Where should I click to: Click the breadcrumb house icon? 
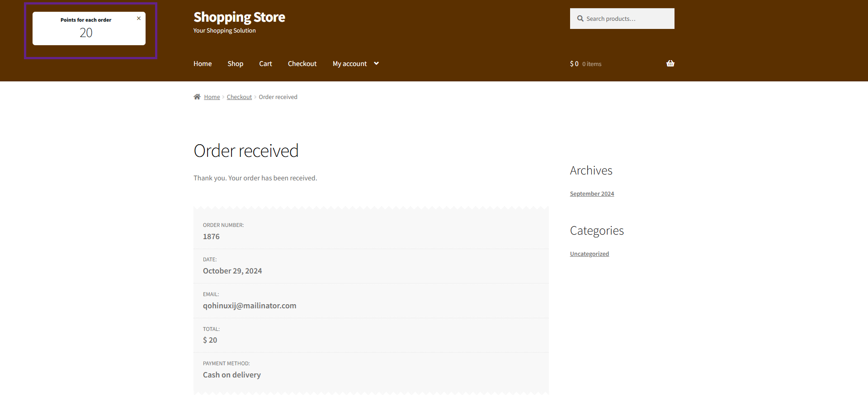pos(197,97)
